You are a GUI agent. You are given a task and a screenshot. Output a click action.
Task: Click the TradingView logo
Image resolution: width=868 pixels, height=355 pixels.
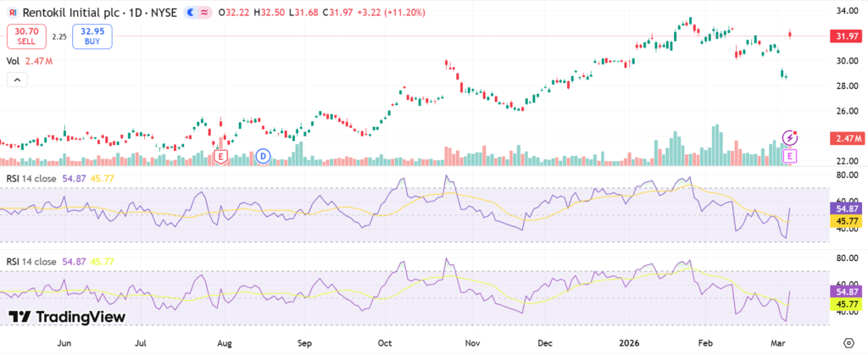click(66, 316)
